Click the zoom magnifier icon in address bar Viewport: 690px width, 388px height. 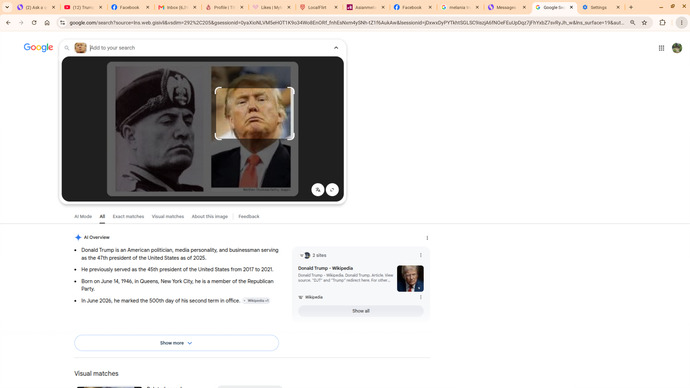coord(632,22)
